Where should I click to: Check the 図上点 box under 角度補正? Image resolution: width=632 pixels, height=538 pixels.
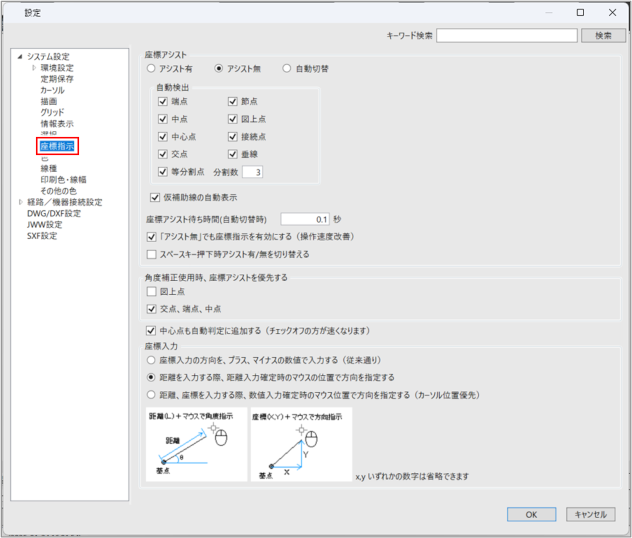(x=152, y=291)
